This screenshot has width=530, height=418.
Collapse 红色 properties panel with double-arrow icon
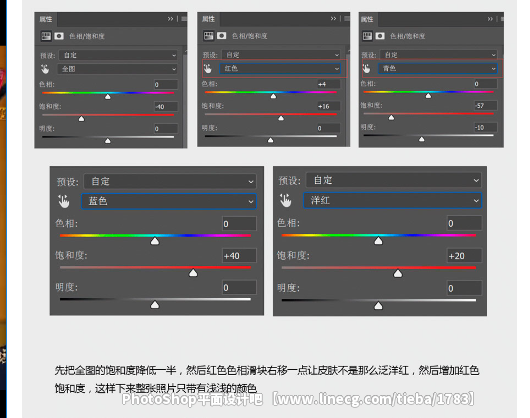[x=333, y=19]
